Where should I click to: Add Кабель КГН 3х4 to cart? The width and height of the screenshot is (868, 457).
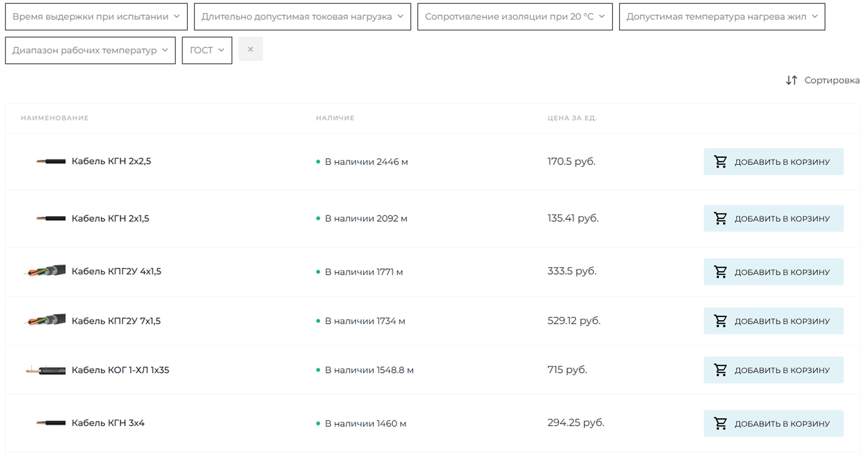[x=774, y=424]
